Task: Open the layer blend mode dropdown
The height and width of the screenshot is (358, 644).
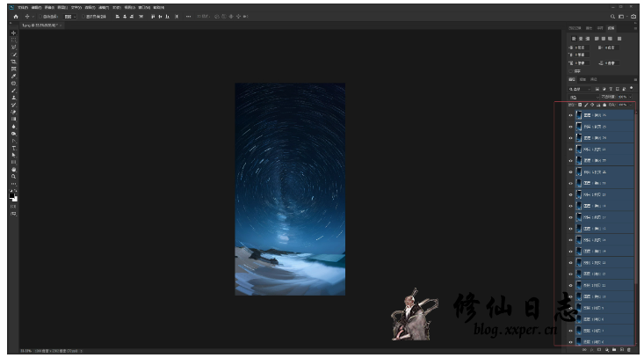Action: click(584, 97)
